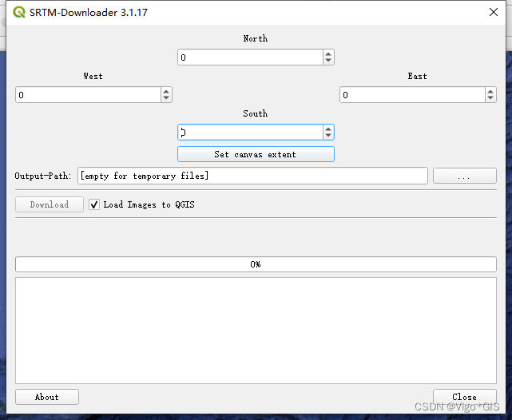Increase the East value with up arrow
This screenshot has height=420, width=512.
click(x=490, y=91)
